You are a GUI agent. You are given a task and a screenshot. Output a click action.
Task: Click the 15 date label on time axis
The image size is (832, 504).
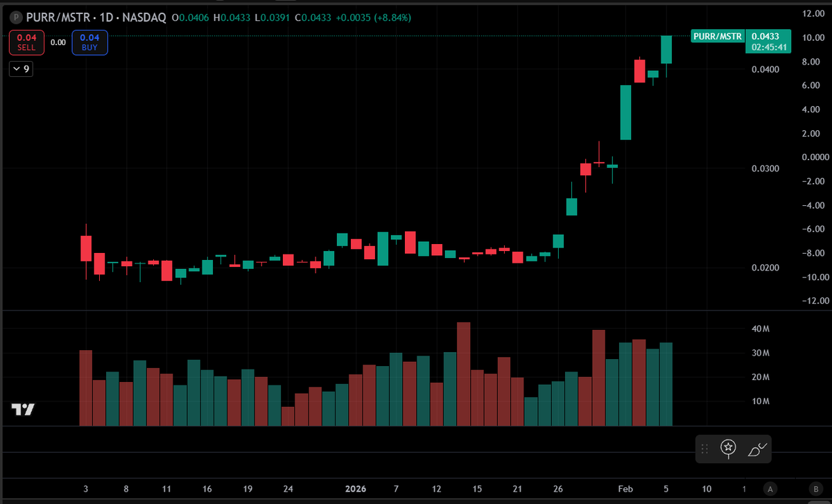click(477, 488)
